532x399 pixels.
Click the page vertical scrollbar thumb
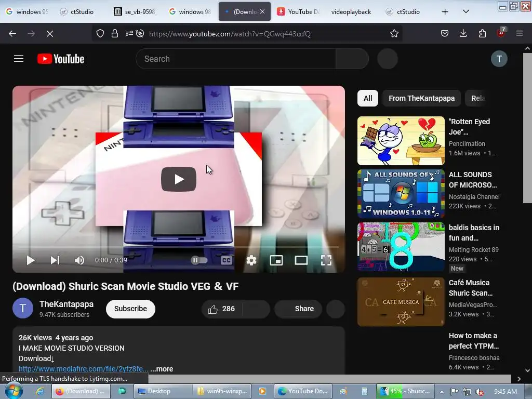click(527, 128)
